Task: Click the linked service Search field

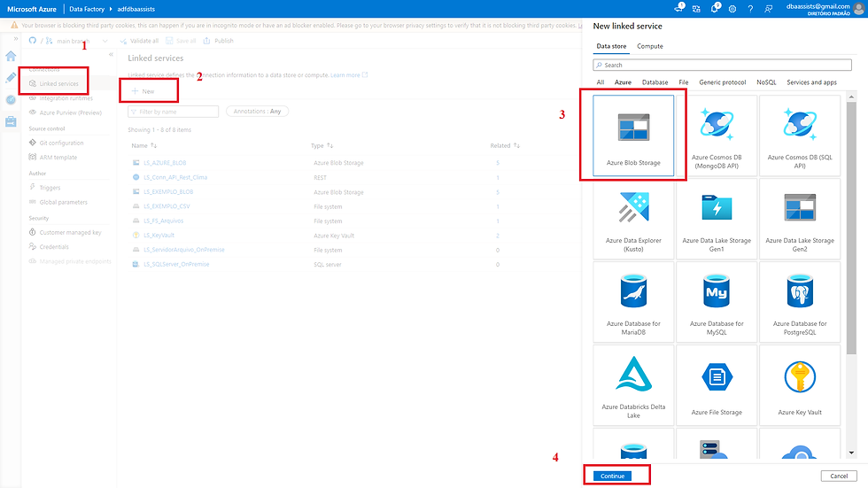Action: point(722,65)
